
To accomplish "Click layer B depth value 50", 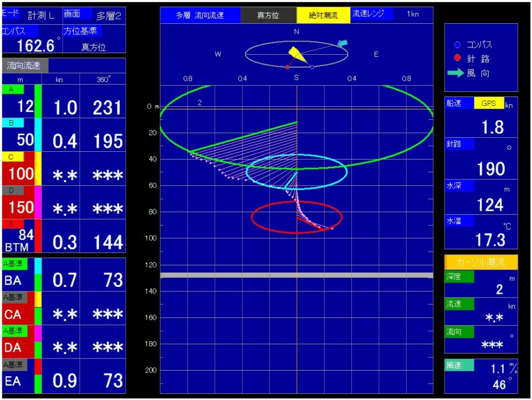I will [25, 140].
